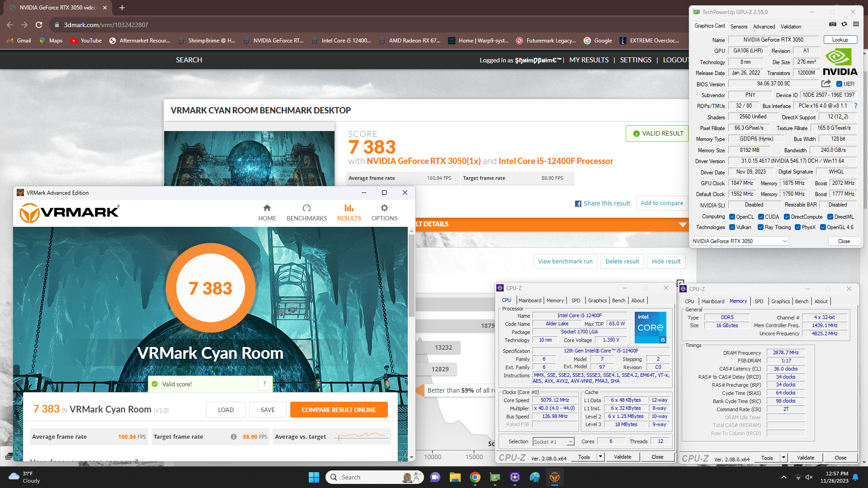Click the BIOS version share icon in GPU-Z
Screen dimensions: 868x488
click(826, 84)
